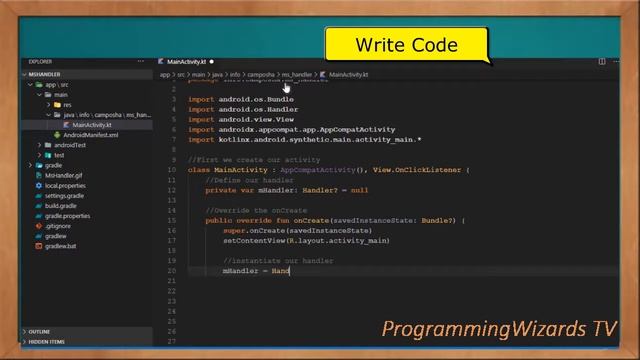
Task: Click the 'mHandler = Hand' line being typed
Action: click(x=256, y=271)
